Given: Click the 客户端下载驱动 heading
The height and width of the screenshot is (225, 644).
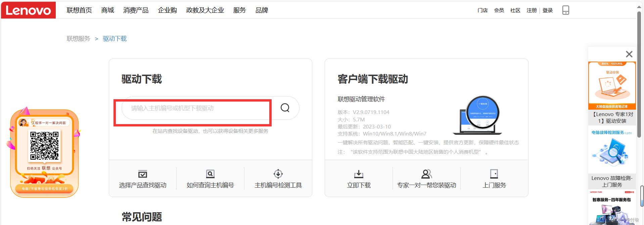Looking at the screenshot, I should [373, 79].
